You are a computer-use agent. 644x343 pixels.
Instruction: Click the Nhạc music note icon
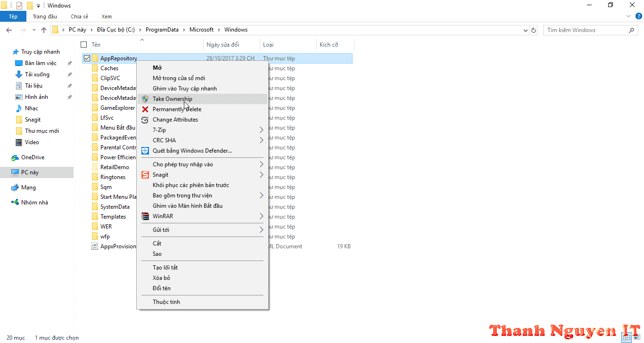click(x=19, y=108)
